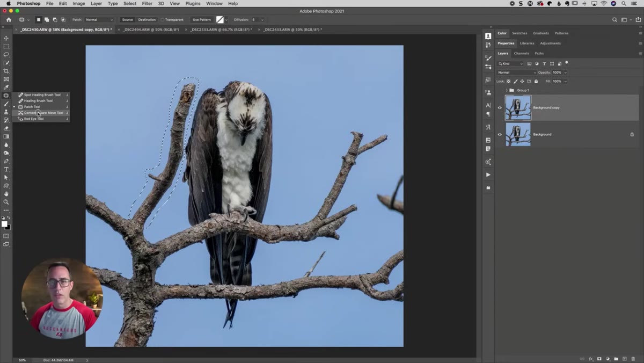
Task: Select the Clone Stamp tool
Action: tap(6, 112)
